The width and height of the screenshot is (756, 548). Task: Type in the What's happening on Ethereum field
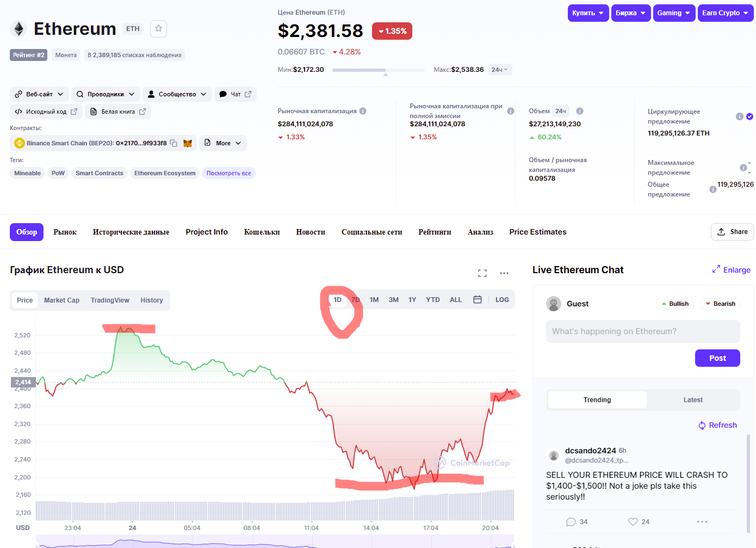(x=643, y=331)
